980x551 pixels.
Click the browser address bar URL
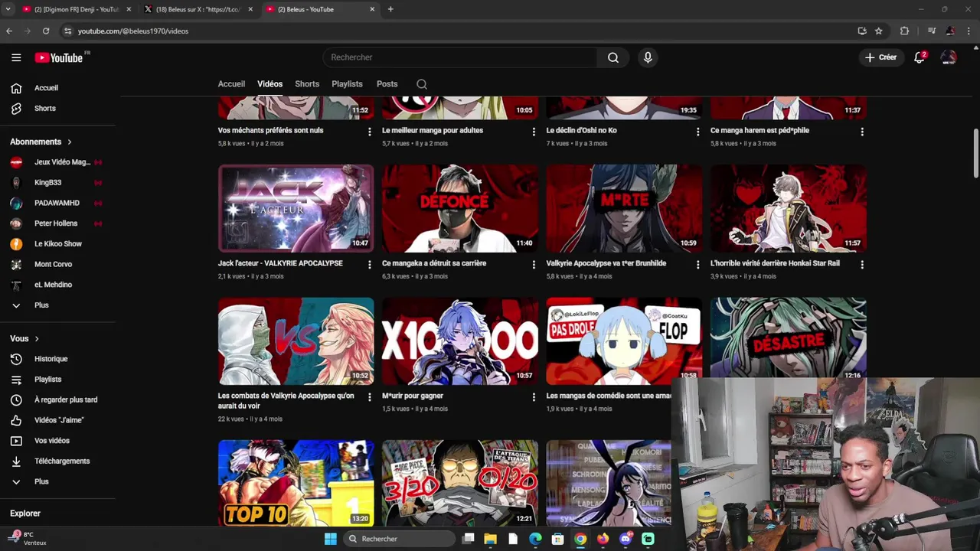coord(132,31)
